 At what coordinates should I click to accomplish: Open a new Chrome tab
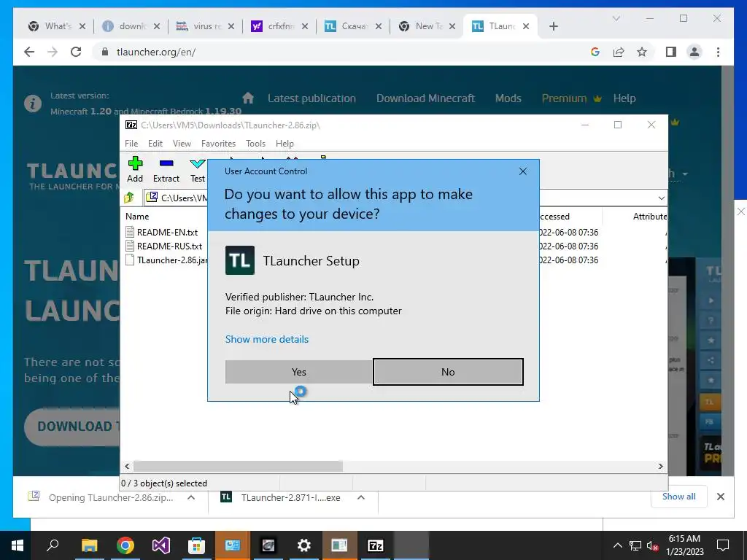[x=553, y=26]
